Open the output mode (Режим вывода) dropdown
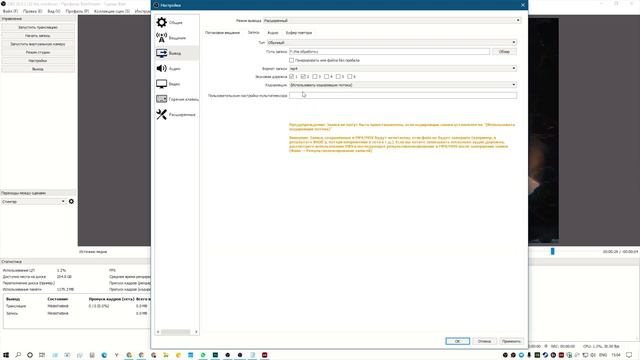640x360 pixels. click(392, 20)
